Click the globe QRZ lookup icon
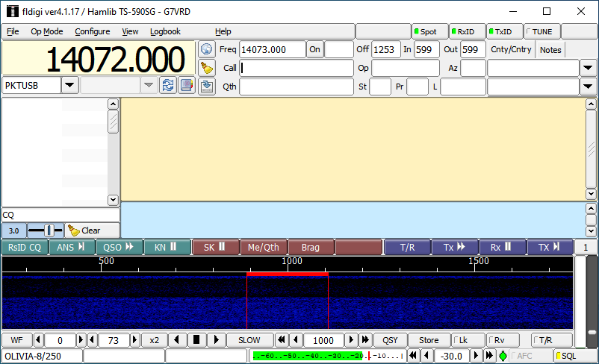 [x=207, y=49]
